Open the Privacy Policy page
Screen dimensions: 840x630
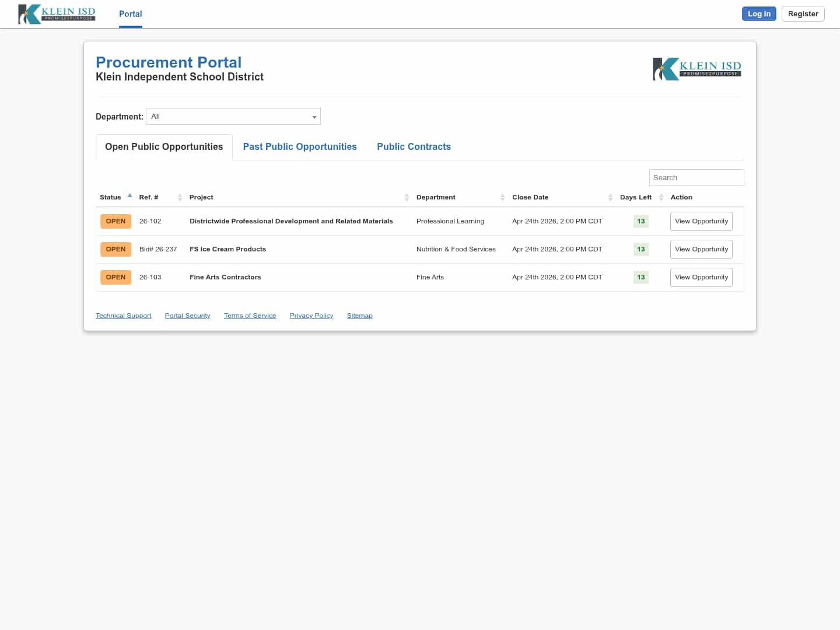pyautogui.click(x=311, y=316)
